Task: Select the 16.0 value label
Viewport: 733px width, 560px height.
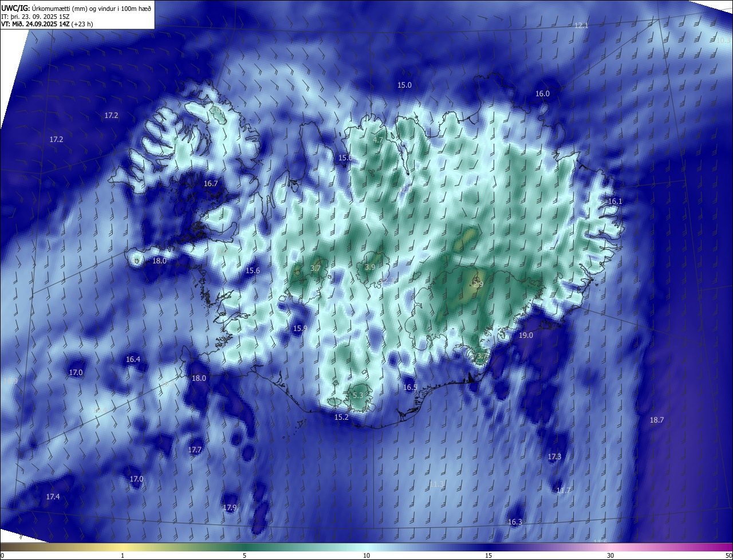Action: point(542,93)
